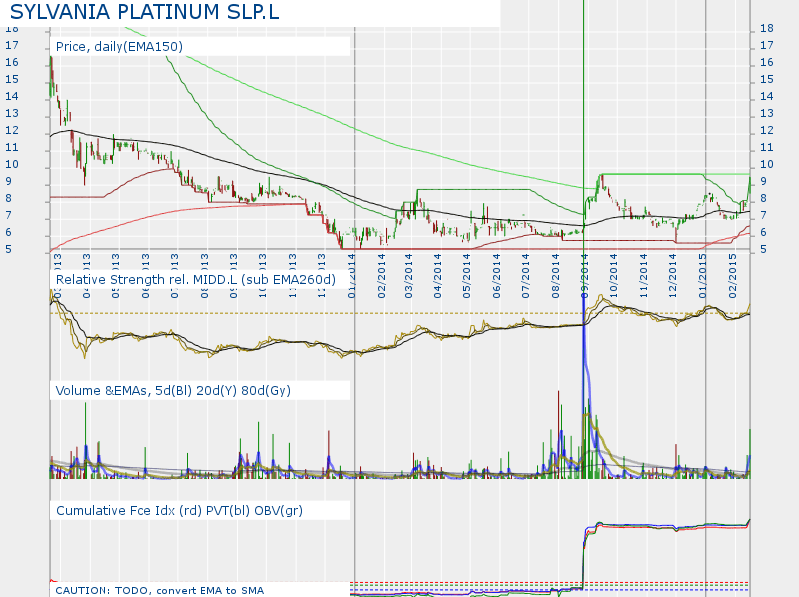Select price 7 on the right price axis
799x597 pixels.
763,215
